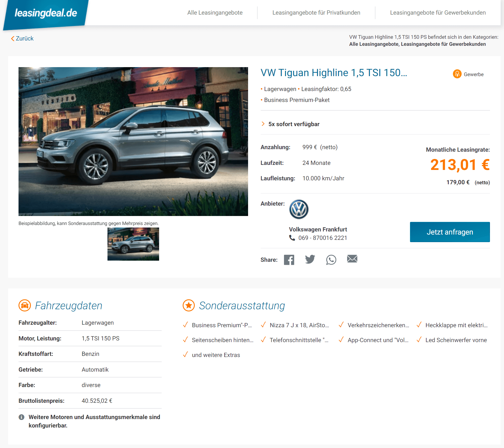Open the Leasingangebote für Gewerbekunden category link in breadcrumb
The height and width of the screenshot is (448, 504).
click(443, 44)
